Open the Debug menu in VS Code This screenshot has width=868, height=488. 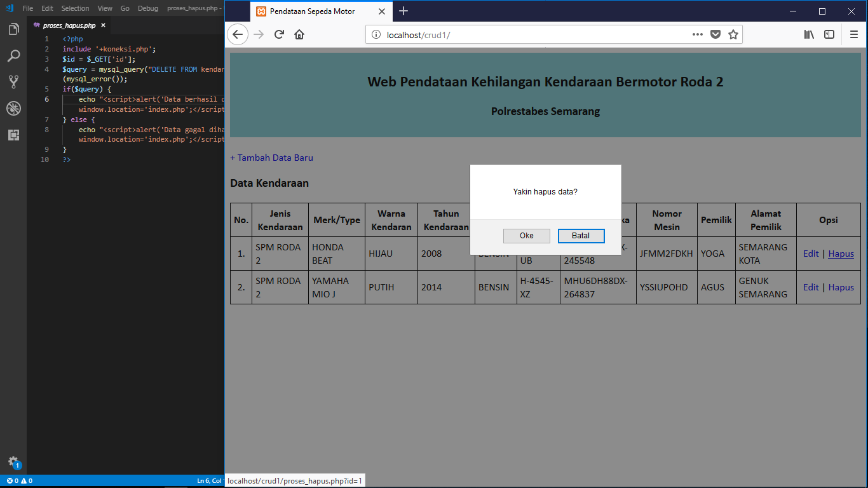147,8
